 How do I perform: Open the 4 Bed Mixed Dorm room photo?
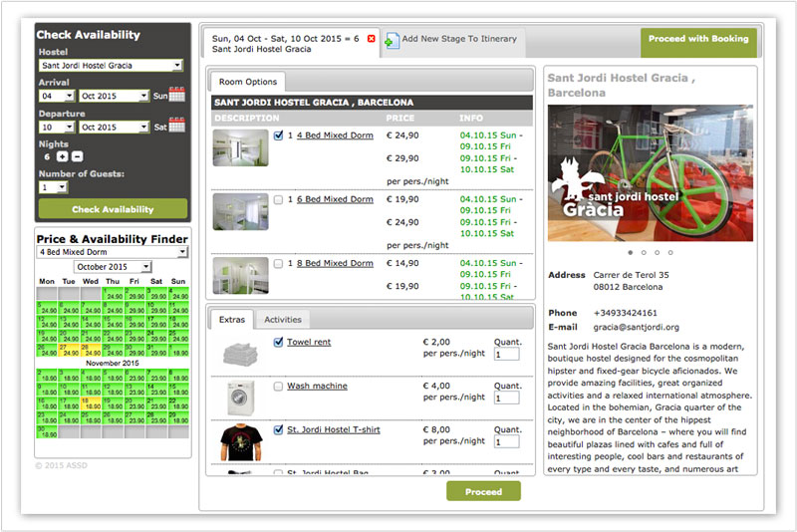coord(240,147)
